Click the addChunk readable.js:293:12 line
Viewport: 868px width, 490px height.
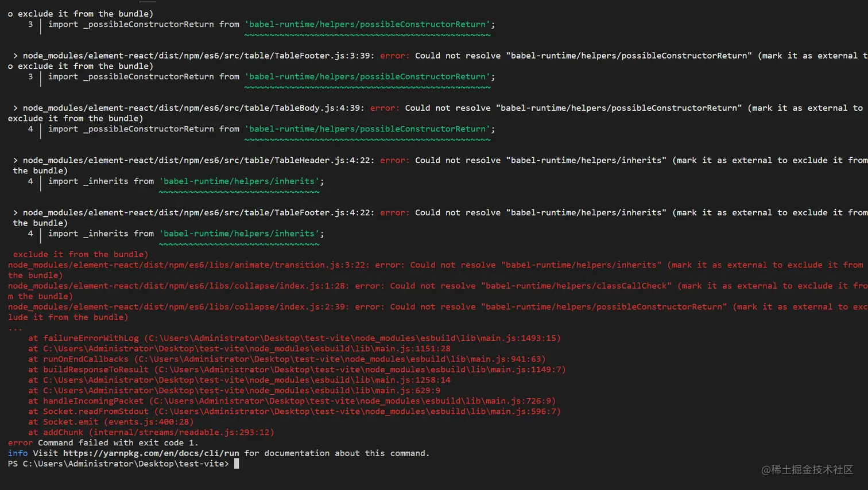click(151, 433)
